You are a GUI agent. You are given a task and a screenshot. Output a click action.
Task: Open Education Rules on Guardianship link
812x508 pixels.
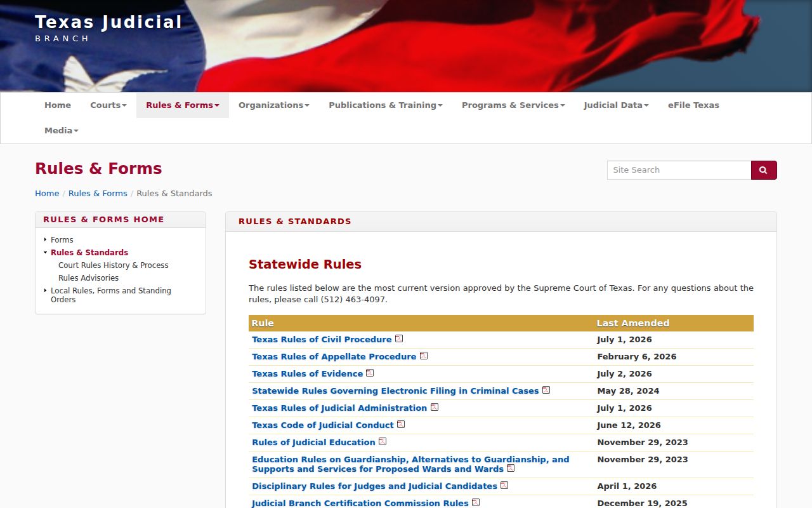tap(410, 464)
